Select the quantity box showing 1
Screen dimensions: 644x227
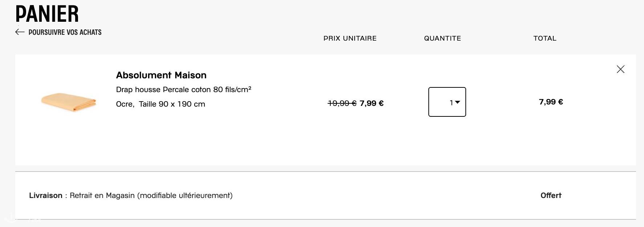tap(447, 102)
